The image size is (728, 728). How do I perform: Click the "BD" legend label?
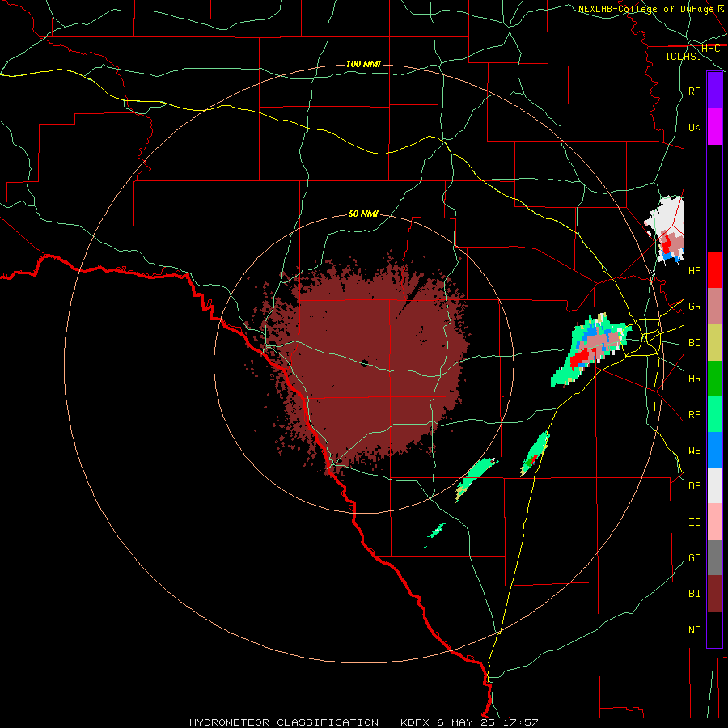(694, 343)
